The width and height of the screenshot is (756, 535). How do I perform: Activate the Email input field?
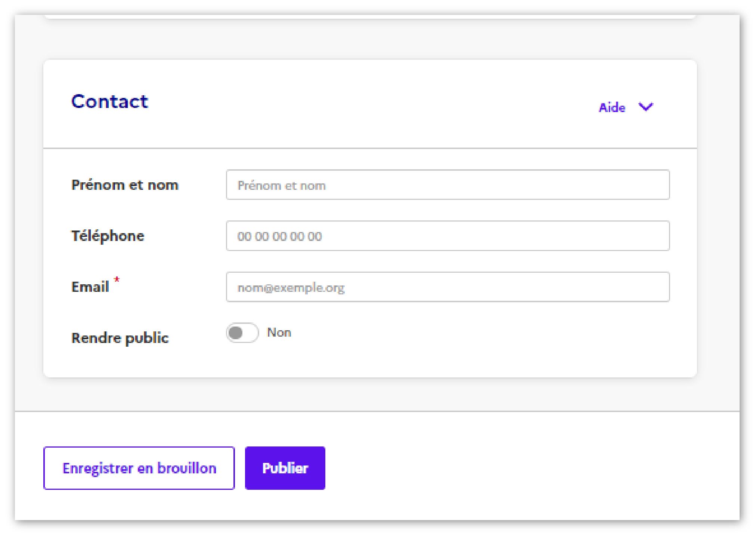point(447,287)
